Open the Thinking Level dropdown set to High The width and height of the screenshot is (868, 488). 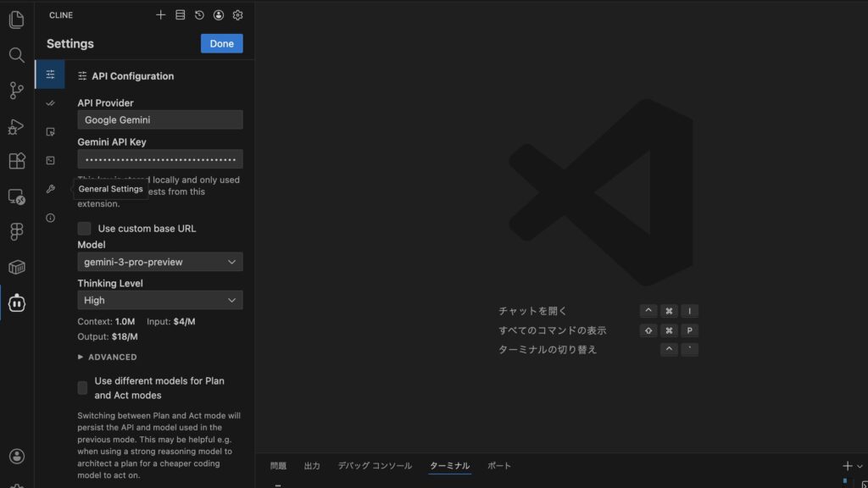click(159, 300)
